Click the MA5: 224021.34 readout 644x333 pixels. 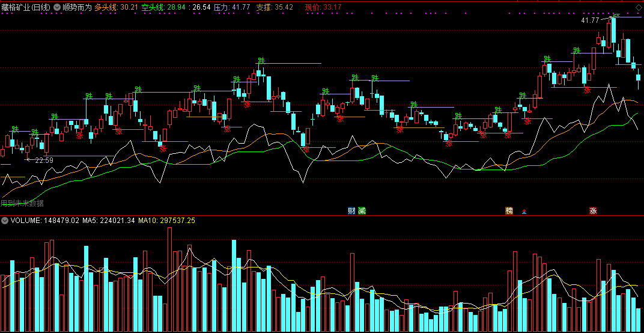108,221
